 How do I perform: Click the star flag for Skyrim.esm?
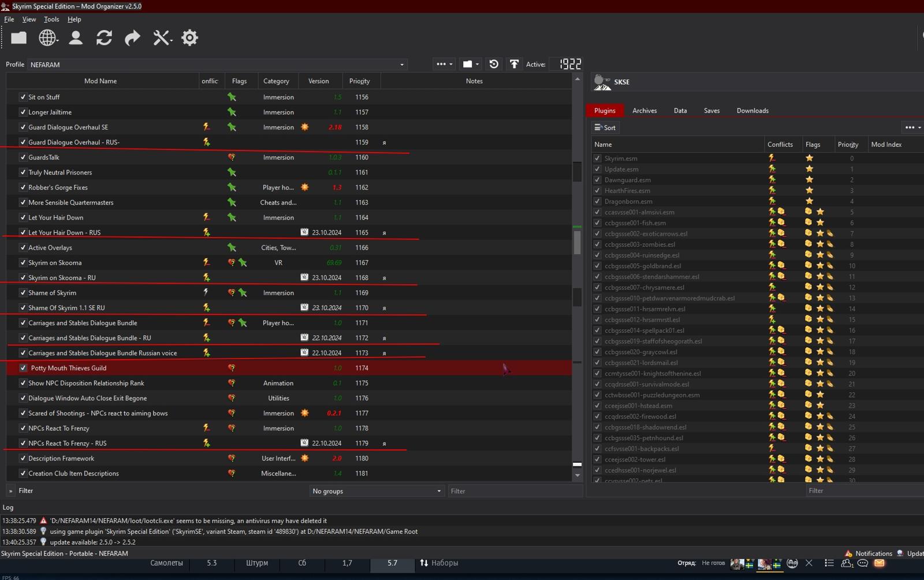click(810, 158)
